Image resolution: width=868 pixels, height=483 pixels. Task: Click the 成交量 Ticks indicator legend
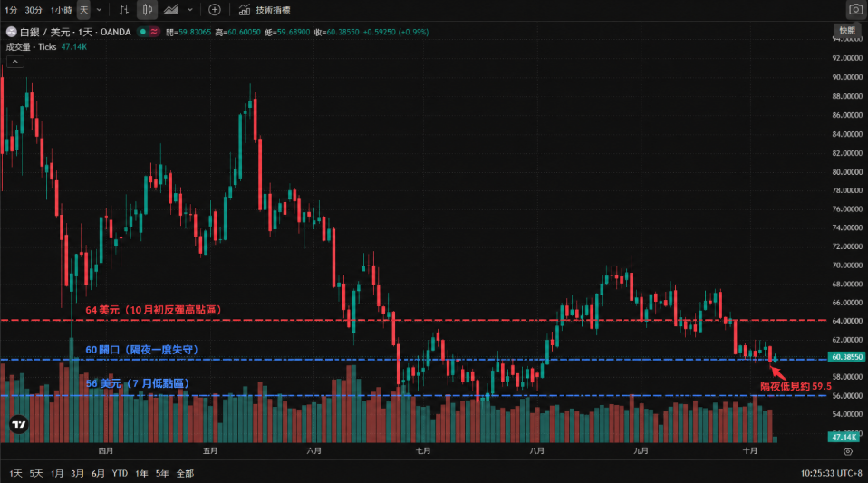(46, 47)
